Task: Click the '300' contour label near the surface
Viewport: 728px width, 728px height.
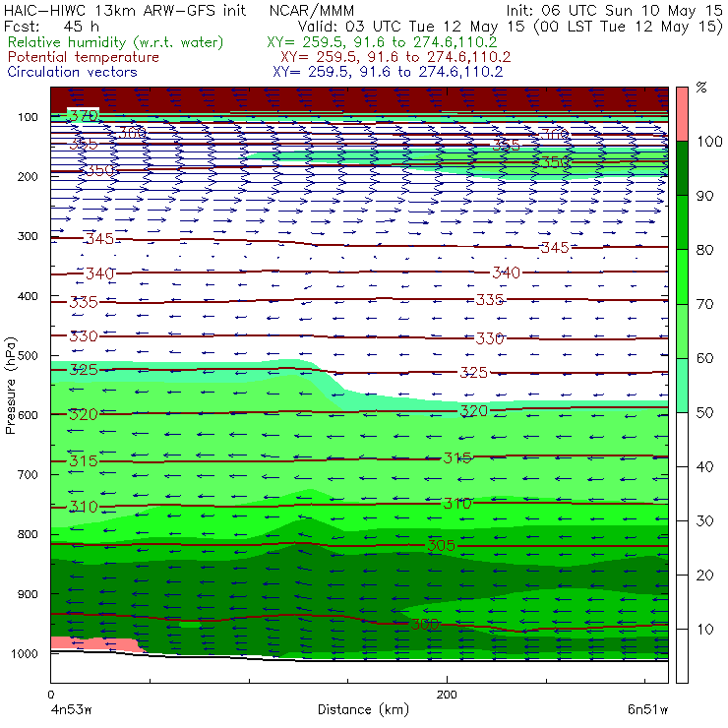Action: pyautogui.click(x=424, y=625)
